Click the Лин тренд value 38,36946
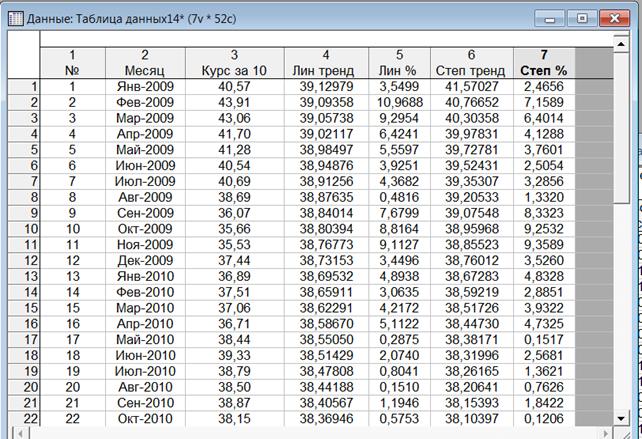The width and height of the screenshot is (642, 439). point(326,419)
